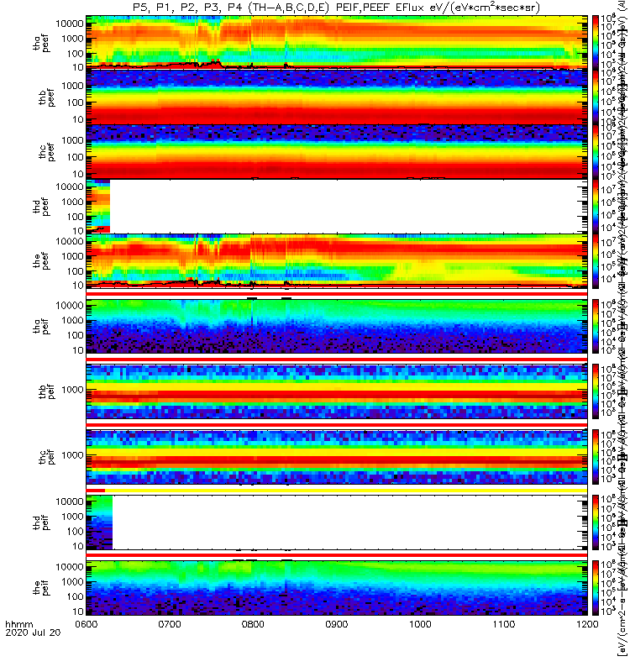Click the red flag bar above thc peif

[337, 425]
